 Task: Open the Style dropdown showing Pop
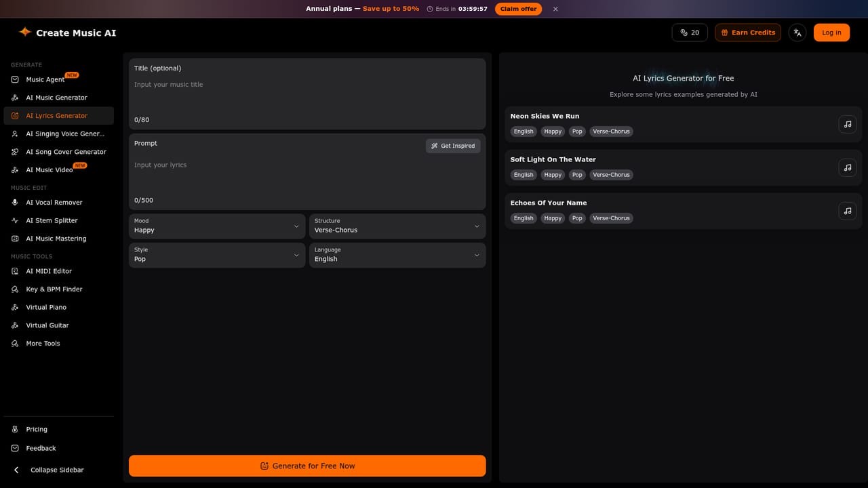point(217,255)
